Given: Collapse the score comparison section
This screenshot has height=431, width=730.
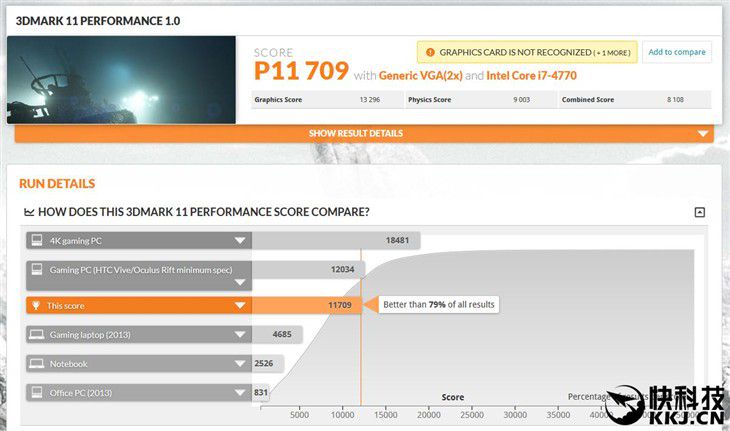Looking at the screenshot, I should [699, 212].
